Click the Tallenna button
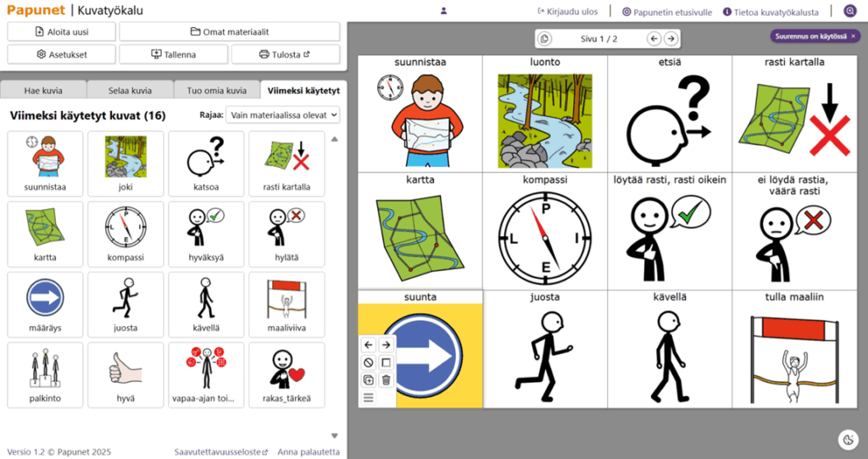868x459 pixels. click(x=174, y=54)
